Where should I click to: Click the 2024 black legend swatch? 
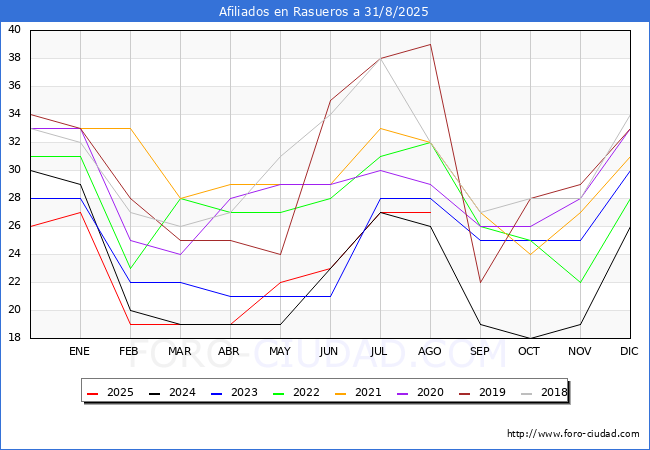(155, 393)
